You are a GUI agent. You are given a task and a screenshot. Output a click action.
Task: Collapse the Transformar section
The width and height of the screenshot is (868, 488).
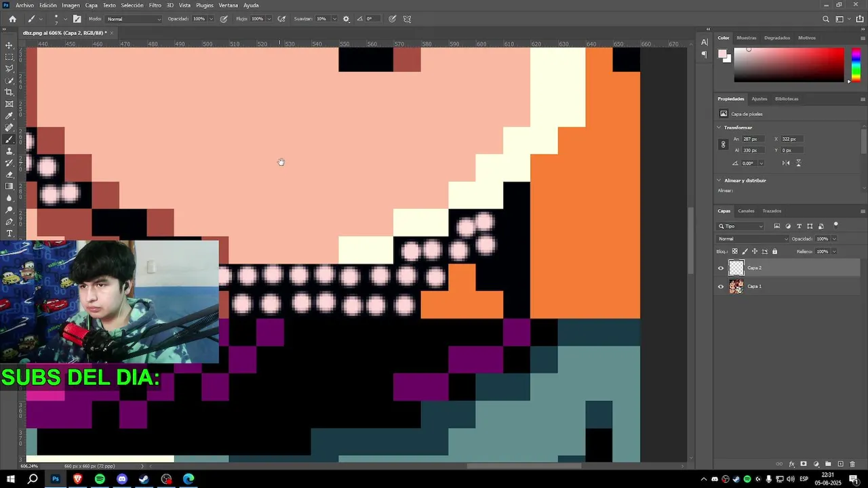coord(719,127)
